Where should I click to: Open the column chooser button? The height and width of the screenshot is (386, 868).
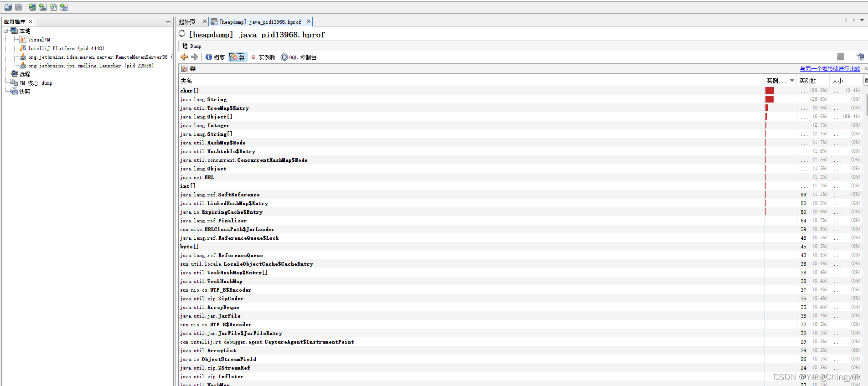click(866, 81)
